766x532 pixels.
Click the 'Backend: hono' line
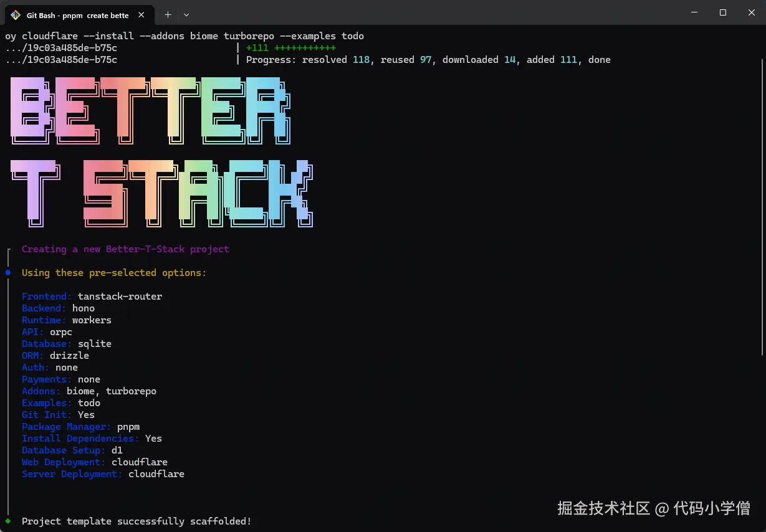tap(58, 308)
